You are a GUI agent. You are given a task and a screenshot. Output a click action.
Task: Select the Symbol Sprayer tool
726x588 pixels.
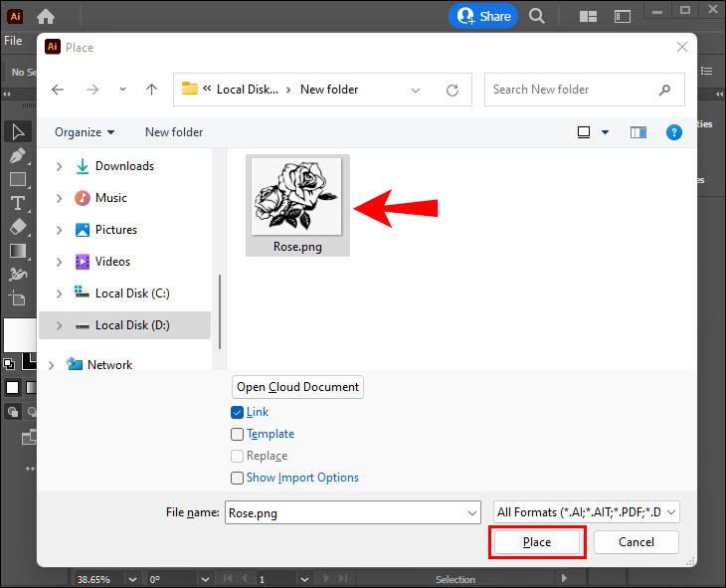pyautogui.click(x=18, y=275)
